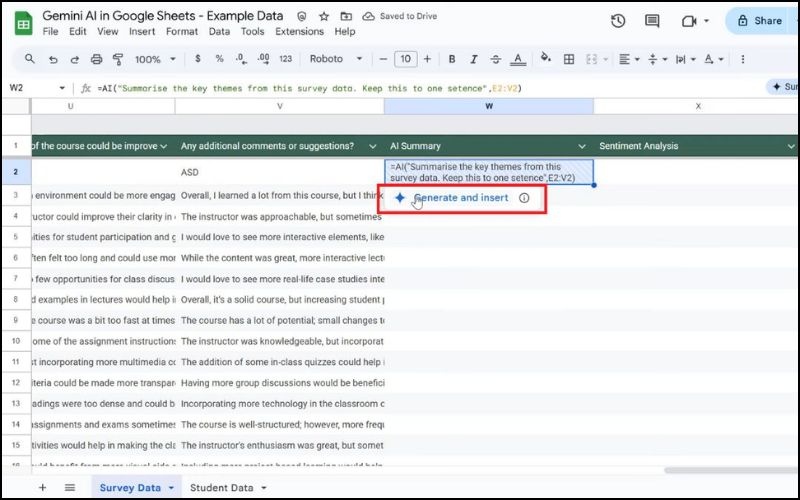Screen dimensions: 800x500
Task: Open the comments icon in the header
Action: (x=652, y=21)
